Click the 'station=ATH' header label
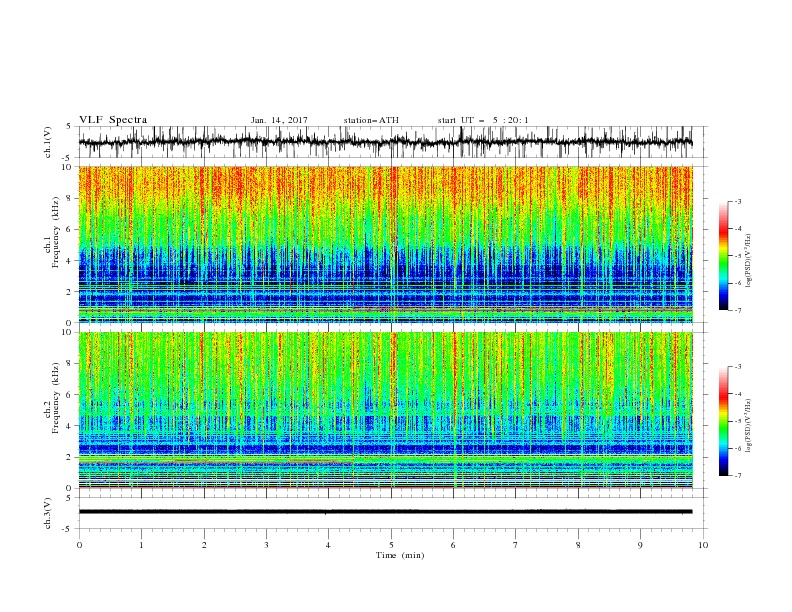The image size is (792, 612). pyautogui.click(x=371, y=120)
